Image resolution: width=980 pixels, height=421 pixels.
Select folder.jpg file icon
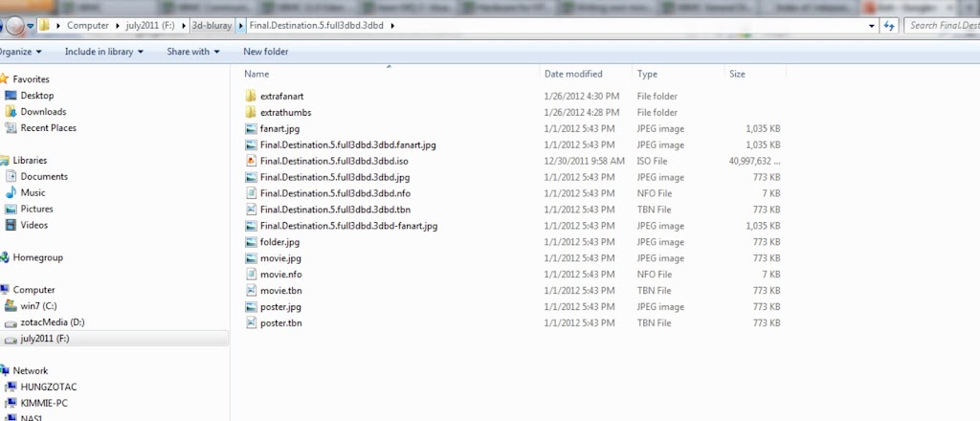click(251, 242)
